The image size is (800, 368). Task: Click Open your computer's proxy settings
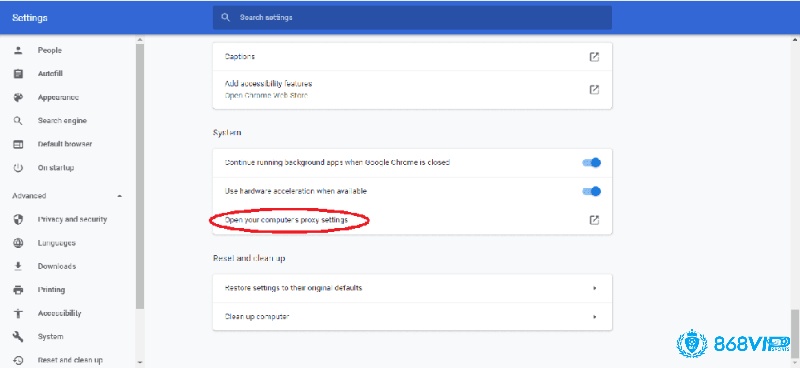[286, 220]
